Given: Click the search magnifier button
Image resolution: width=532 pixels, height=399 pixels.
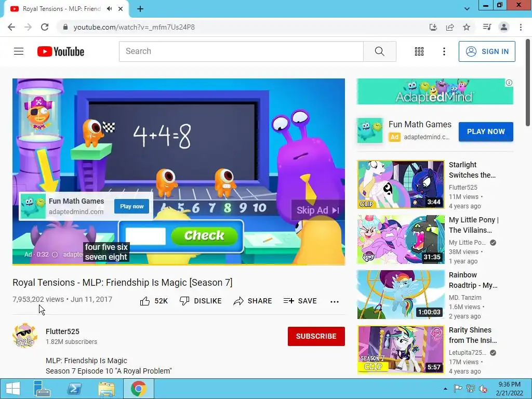Looking at the screenshot, I should click(380, 51).
